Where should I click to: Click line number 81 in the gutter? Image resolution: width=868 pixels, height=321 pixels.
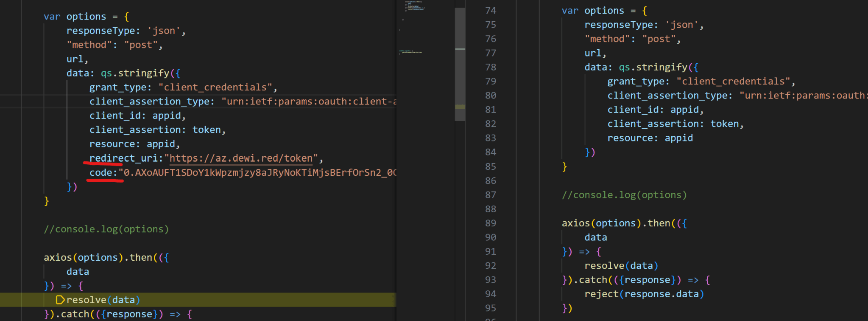[x=490, y=110]
